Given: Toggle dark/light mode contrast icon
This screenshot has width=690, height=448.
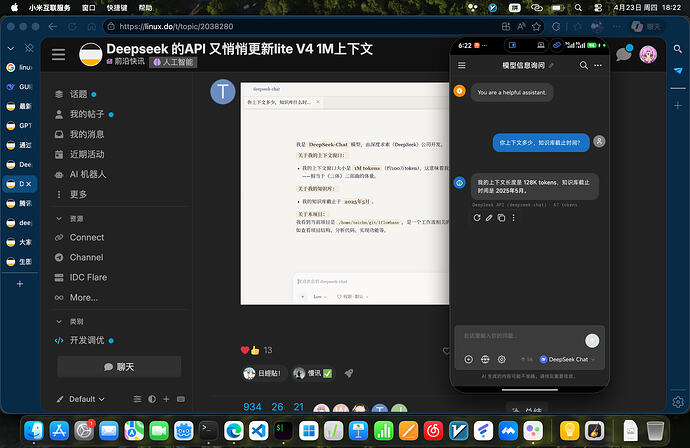Looking at the screenshot, I should click(152, 399).
